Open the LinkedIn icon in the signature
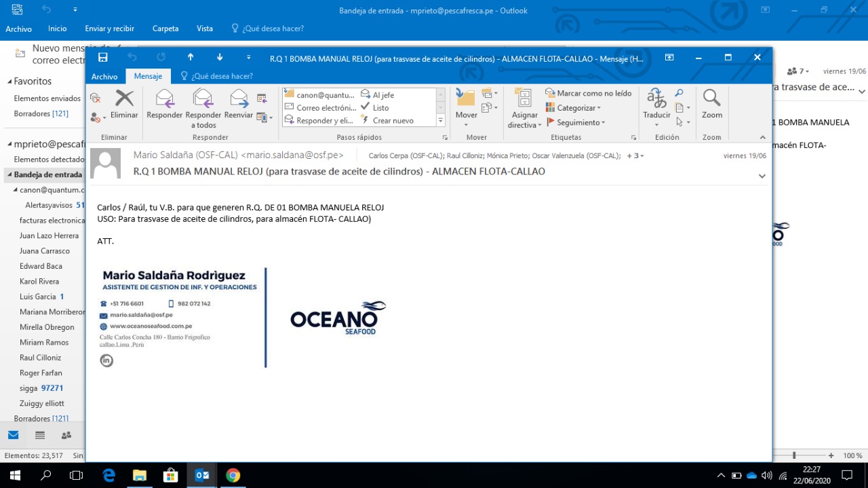Viewport: 868px width, 488px height. tap(106, 360)
